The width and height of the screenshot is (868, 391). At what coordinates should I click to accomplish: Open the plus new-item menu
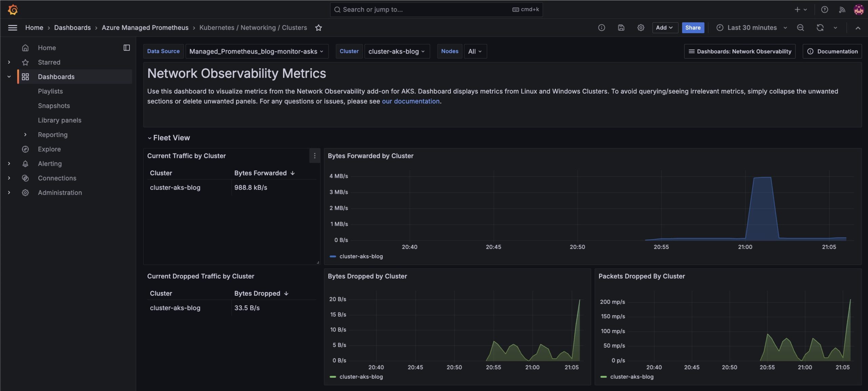(801, 9)
